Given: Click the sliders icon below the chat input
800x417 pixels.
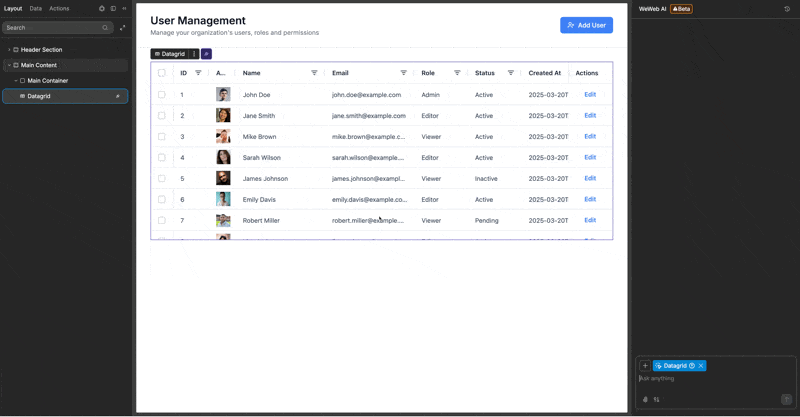Looking at the screenshot, I should click(657, 399).
